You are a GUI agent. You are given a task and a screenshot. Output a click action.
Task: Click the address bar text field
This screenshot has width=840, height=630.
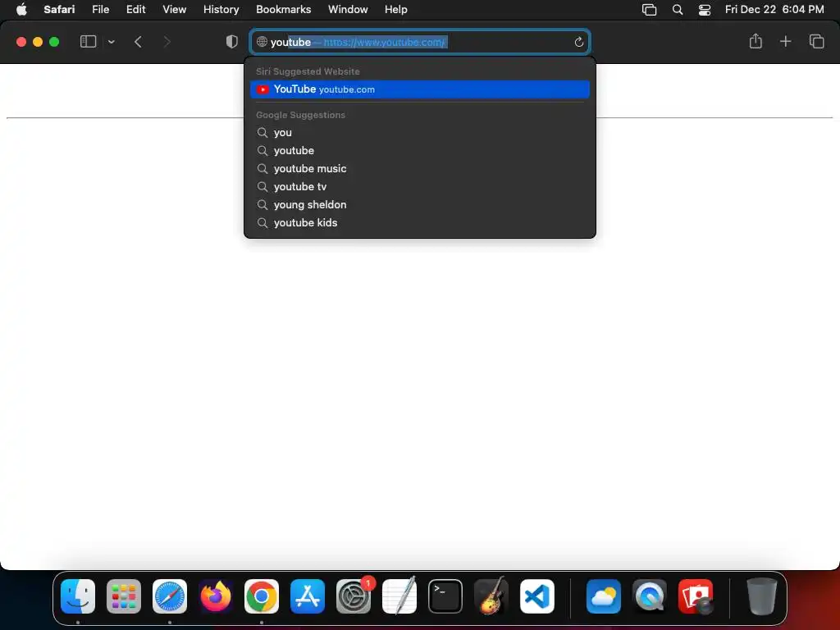click(x=420, y=42)
